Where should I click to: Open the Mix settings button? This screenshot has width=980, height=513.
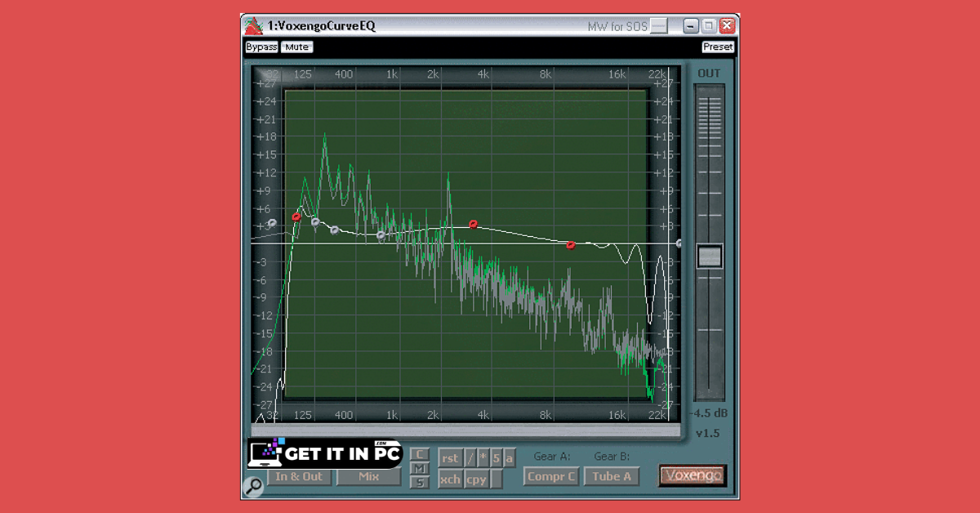369,476
